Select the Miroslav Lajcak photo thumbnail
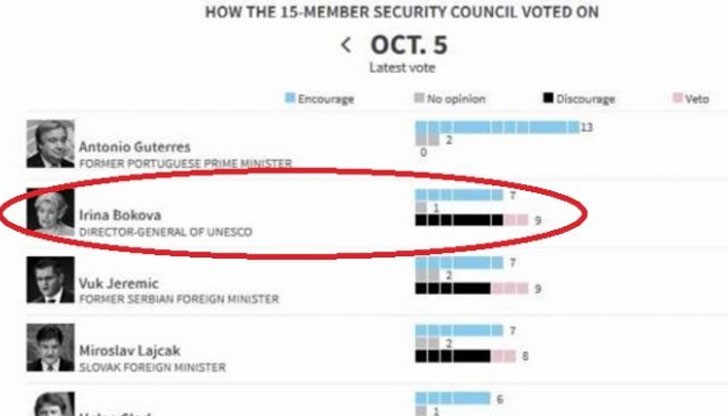728x416 pixels. click(x=49, y=348)
